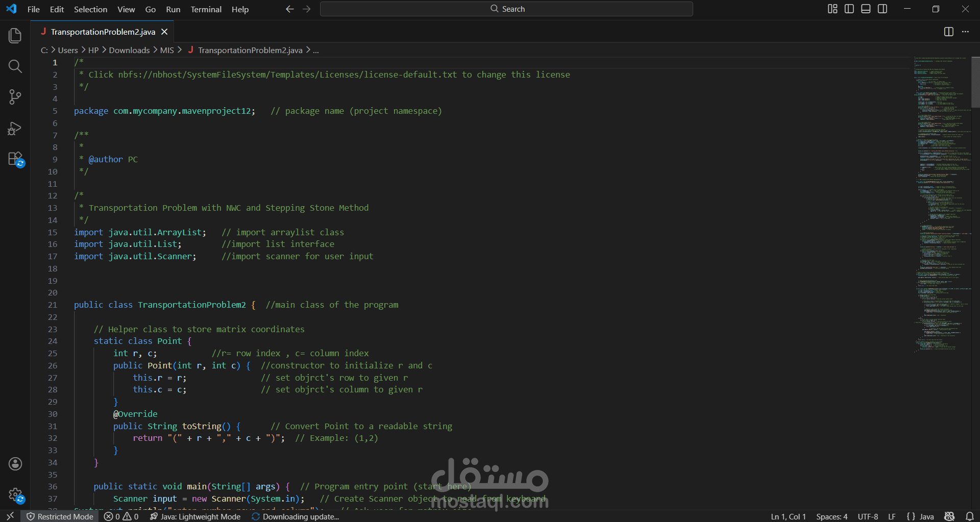Image resolution: width=980 pixels, height=522 pixels.
Task: Click the Copilot status icon
Action: tap(949, 516)
